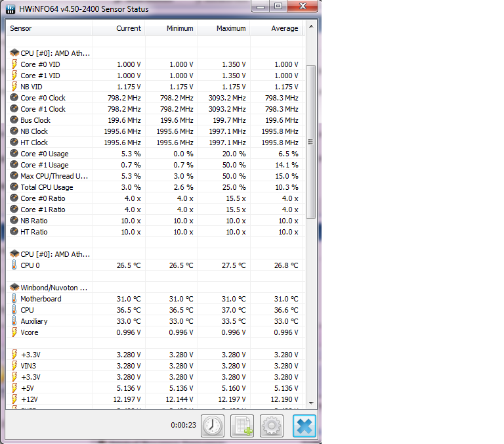
Task: Click the Auxiliary thermometer icon
Action: pyautogui.click(x=14, y=321)
